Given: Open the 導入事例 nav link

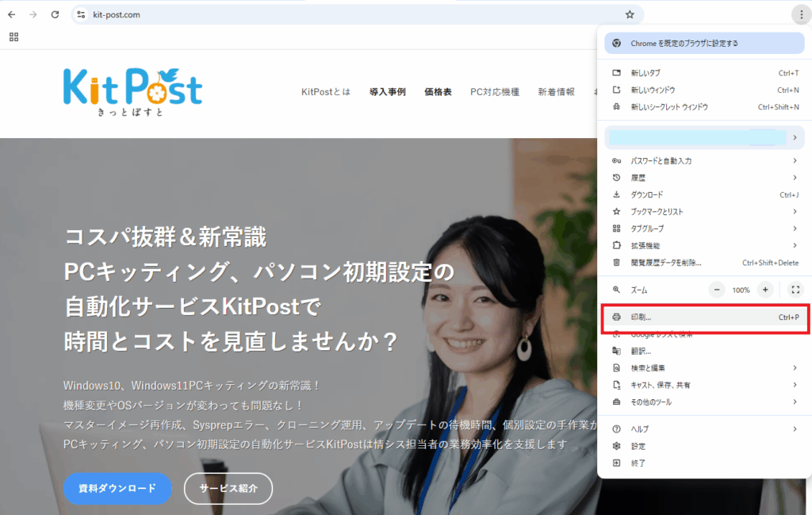Looking at the screenshot, I should [387, 92].
